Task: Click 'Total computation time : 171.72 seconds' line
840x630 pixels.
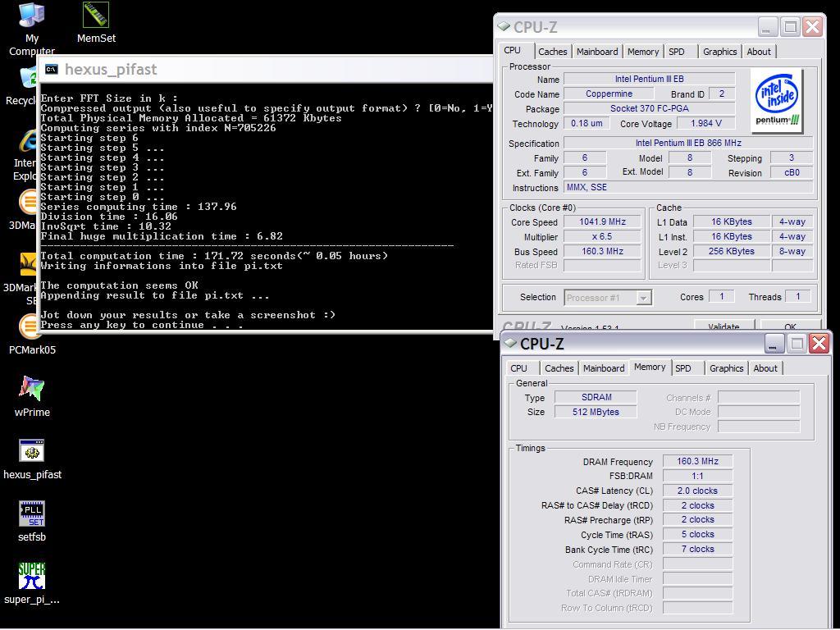Action: pos(214,256)
